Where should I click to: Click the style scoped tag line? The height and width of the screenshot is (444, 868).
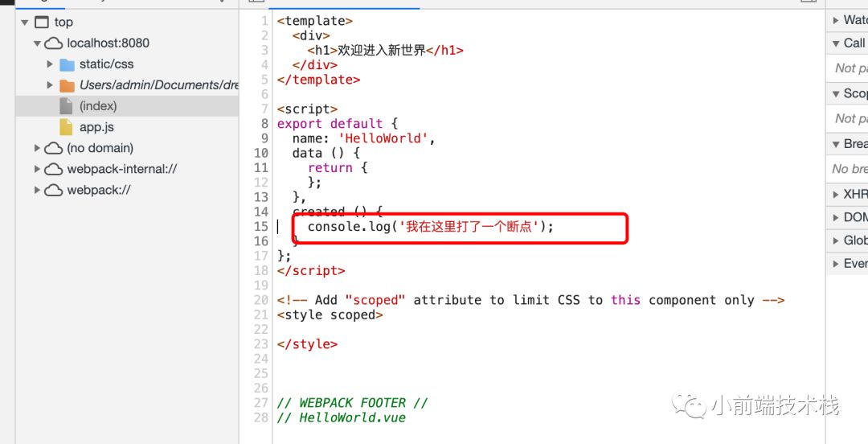pos(330,314)
